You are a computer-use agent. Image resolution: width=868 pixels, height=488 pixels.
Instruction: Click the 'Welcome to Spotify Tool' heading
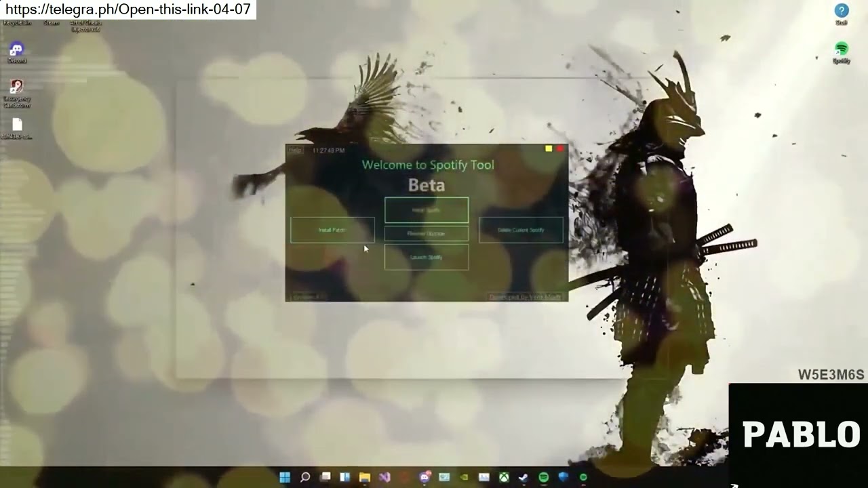pyautogui.click(x=428, y=165)
